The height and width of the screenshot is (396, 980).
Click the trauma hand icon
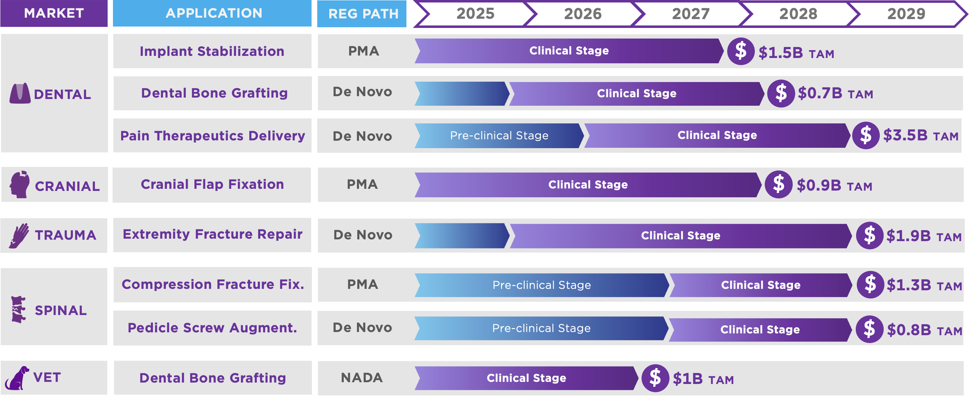coord(19,235)
